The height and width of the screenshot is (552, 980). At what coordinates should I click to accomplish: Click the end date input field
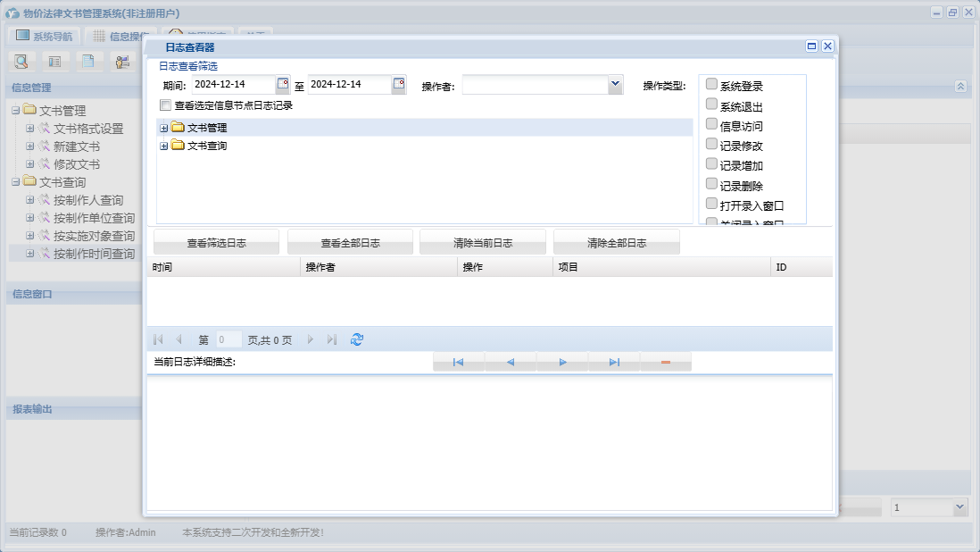(350, 84)
